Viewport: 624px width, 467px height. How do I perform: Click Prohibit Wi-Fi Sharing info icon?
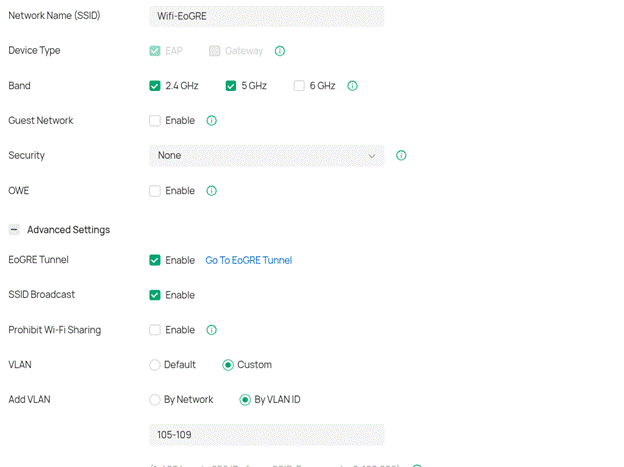click(211, 330)
